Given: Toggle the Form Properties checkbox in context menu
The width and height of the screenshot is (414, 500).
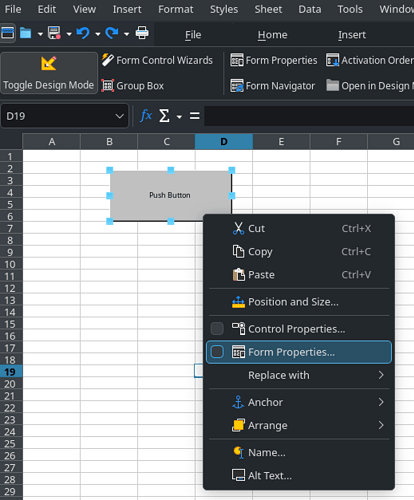Looking at the screenshot, I should pos(217,352).
